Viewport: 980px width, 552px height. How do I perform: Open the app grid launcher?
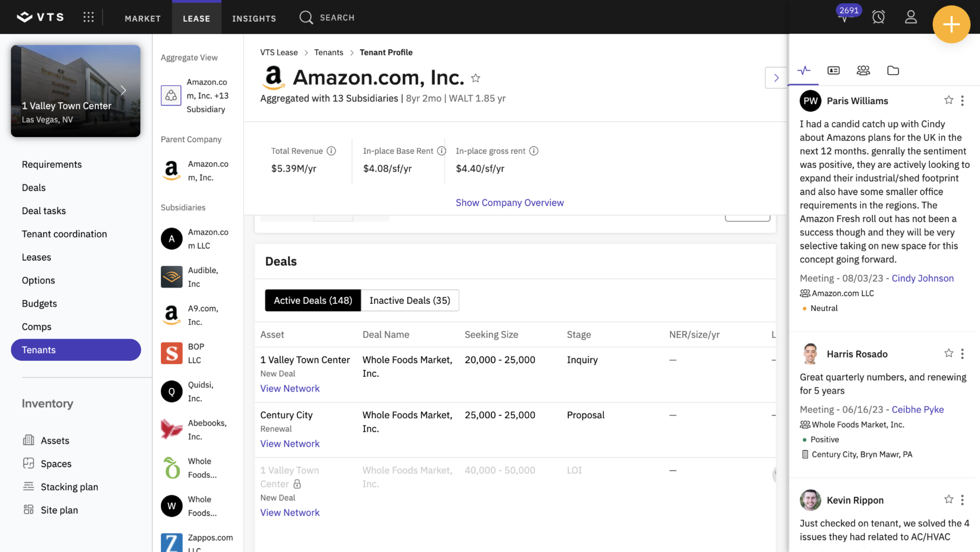pyautogui.click(x=89, y=17)
